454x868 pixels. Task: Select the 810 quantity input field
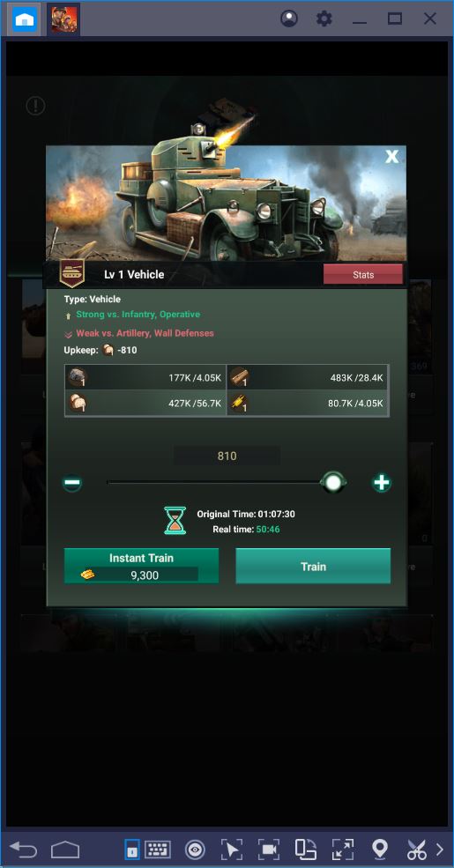tap(227, 456)
